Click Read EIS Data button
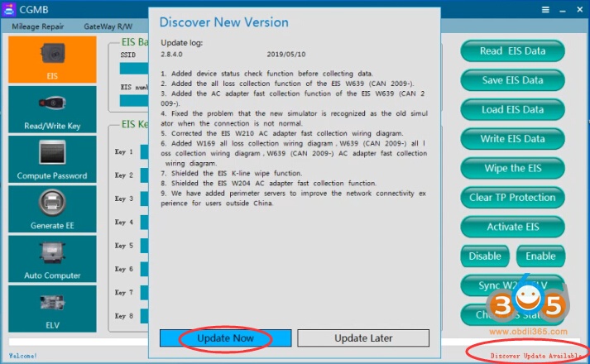The height and width of the screenshot is (364, 590). click(x=512, y=51)
